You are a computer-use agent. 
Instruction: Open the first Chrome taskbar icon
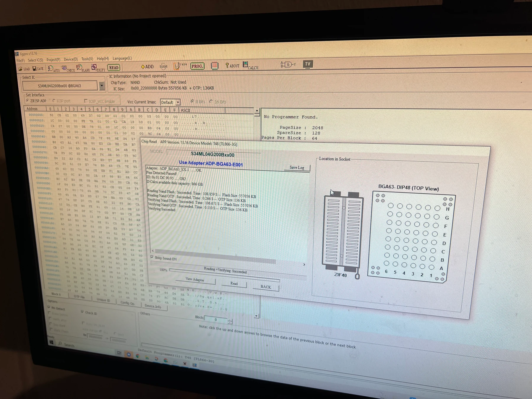pyautogui.click(x=138, y=356)
